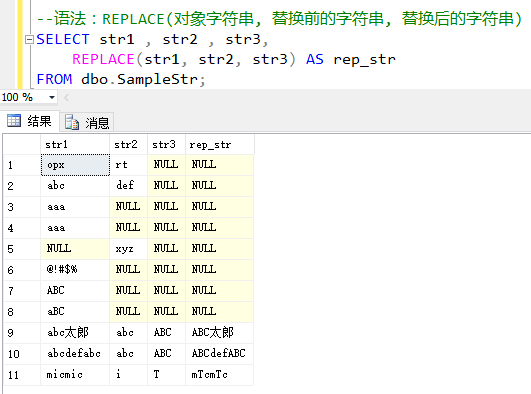Select the str3 cell containing T
Image resolution: width=531 pixels, height=394 pixels.
click(166, 375)
